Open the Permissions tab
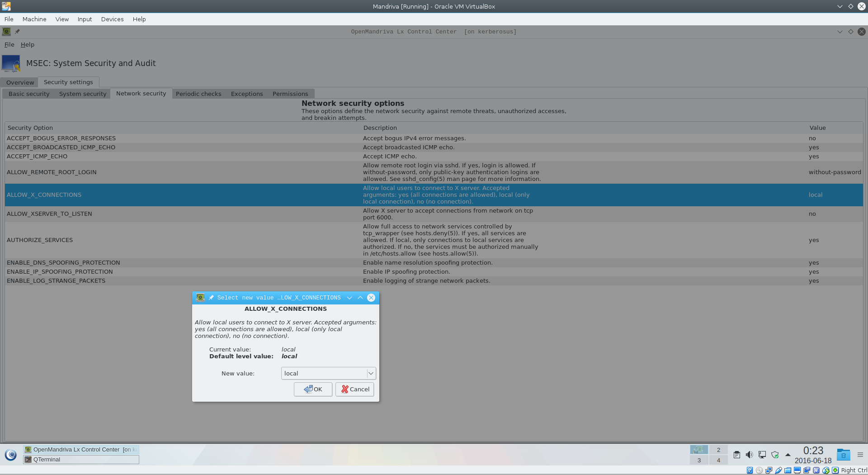 [290, 94]
